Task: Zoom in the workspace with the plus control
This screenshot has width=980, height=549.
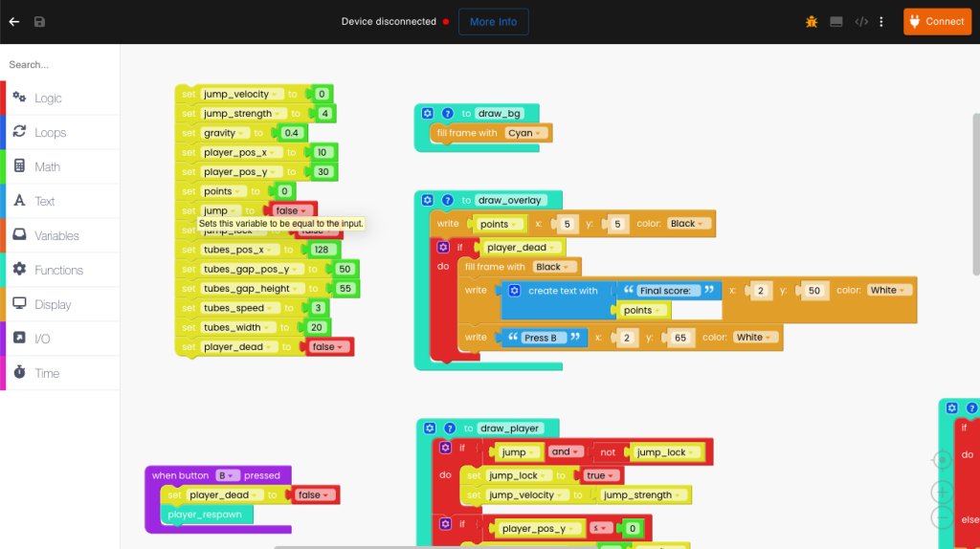Action: pyautogui.click(x=942, y=492)
